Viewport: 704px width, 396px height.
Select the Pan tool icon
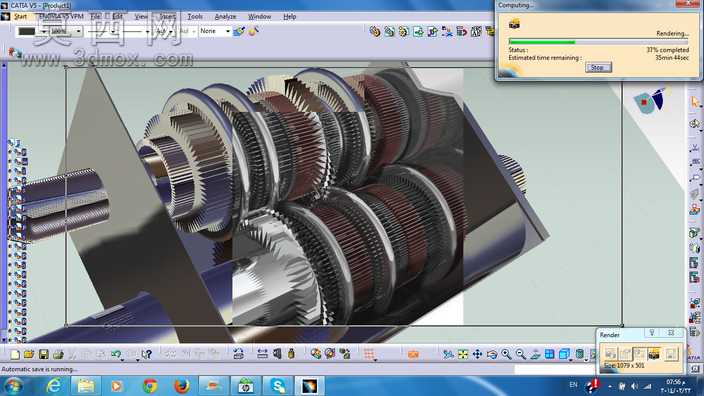click(477, 354)
